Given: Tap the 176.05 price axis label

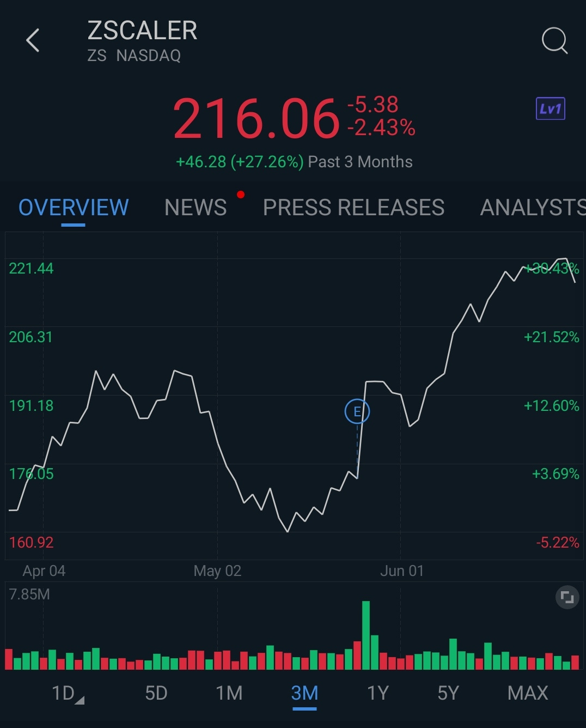Looking at the screenshot, I should (x=31, y=474).
